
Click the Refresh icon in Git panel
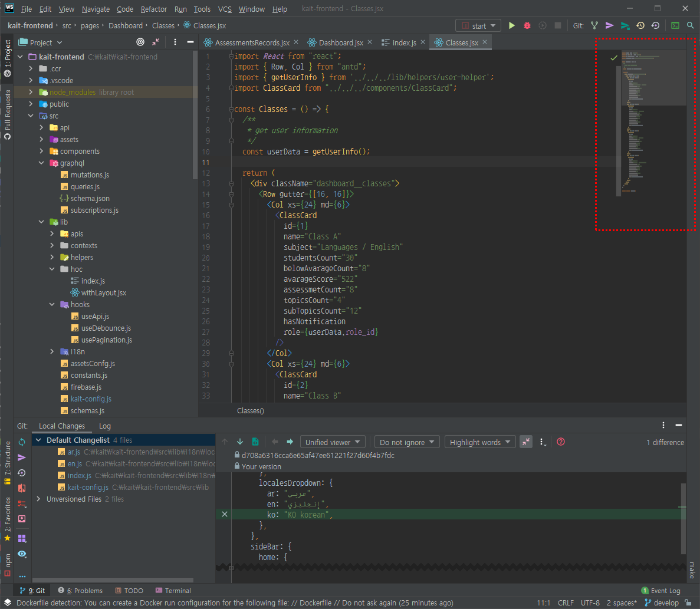(22, 442)
